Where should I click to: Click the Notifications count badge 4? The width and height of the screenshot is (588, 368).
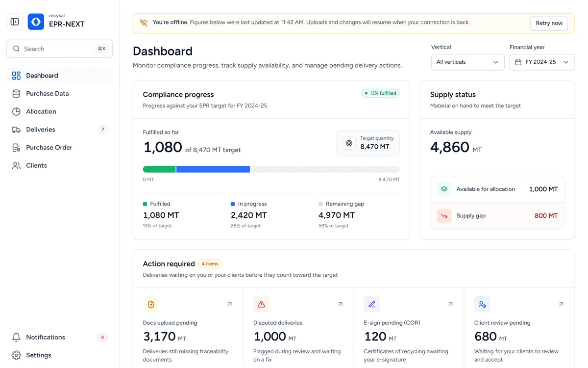[102, 337]
